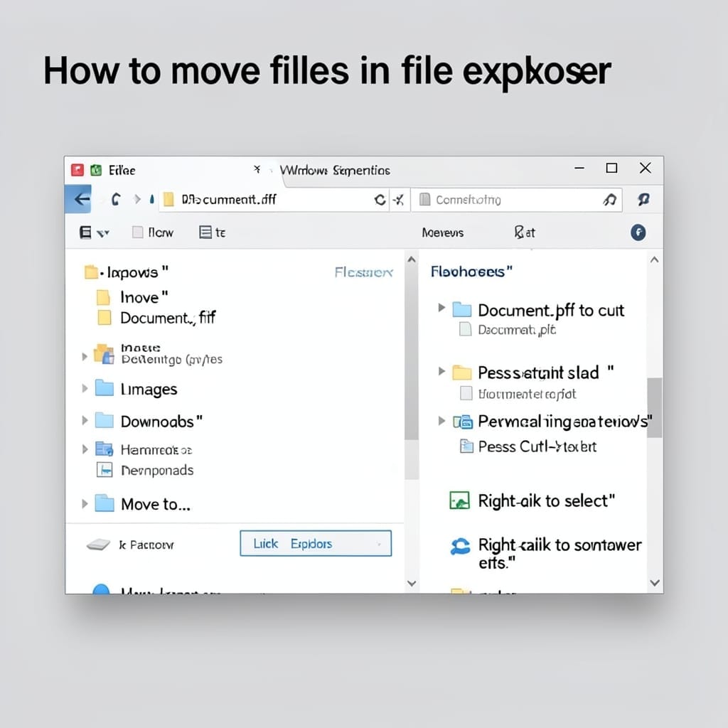Expand Document.pff to cut item

441,307
